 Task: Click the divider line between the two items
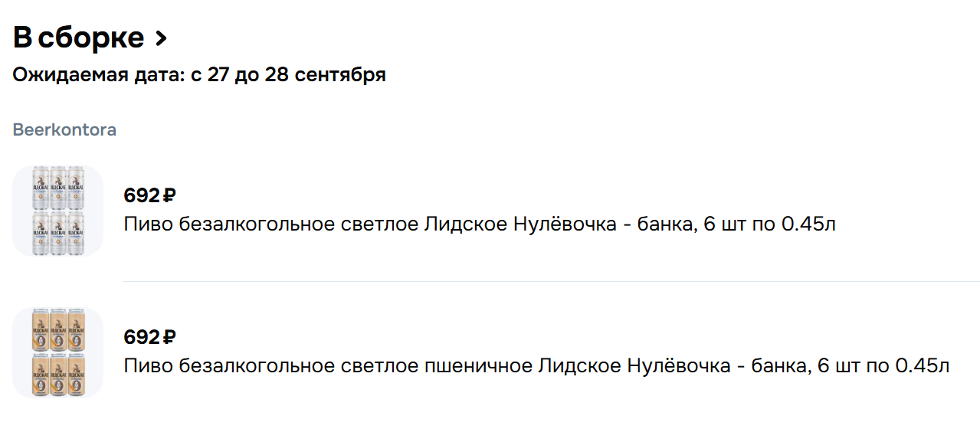550,281
